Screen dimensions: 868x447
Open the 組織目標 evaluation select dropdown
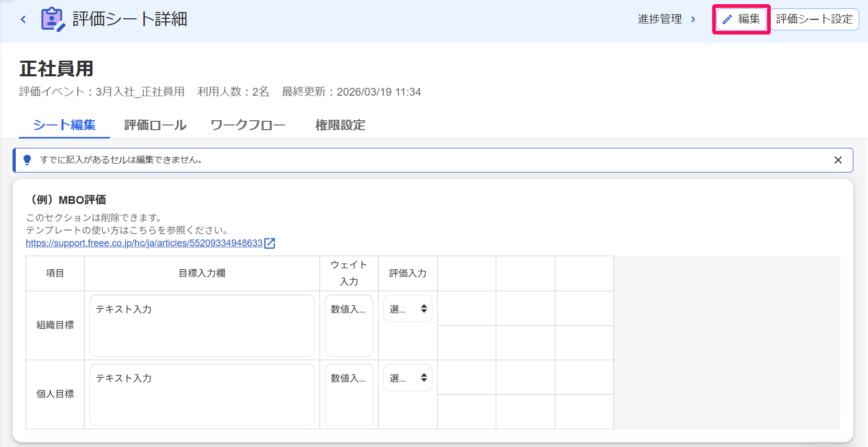click(x=408, y=308)
